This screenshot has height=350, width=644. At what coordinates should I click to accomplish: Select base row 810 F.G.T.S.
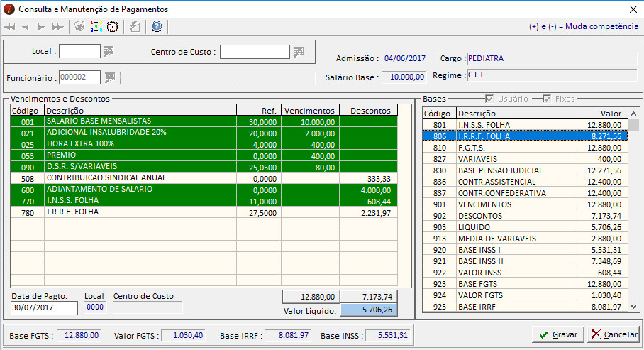pos(525,147)
